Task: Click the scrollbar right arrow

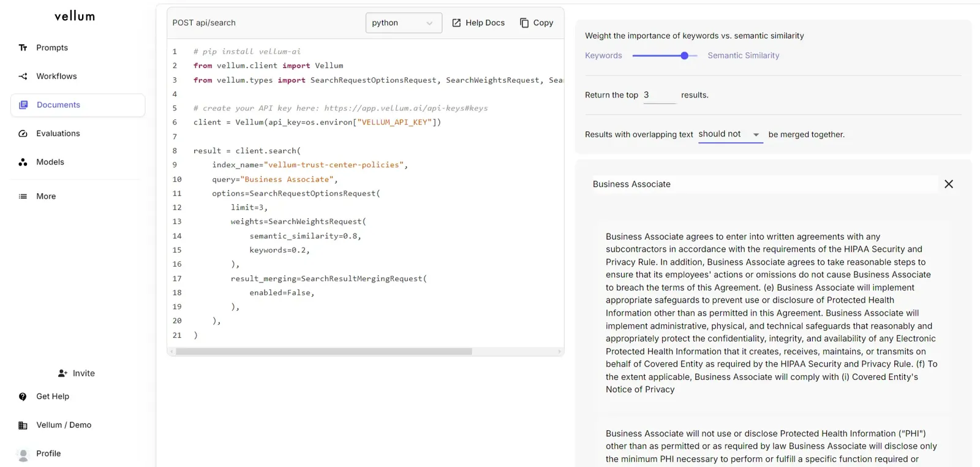Action: pos(560,352)
